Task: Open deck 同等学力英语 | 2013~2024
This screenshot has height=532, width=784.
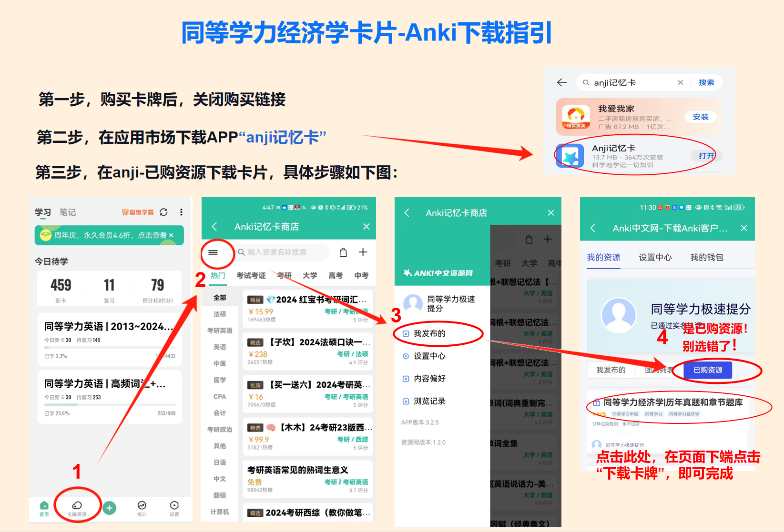Action: click(110, 340)
